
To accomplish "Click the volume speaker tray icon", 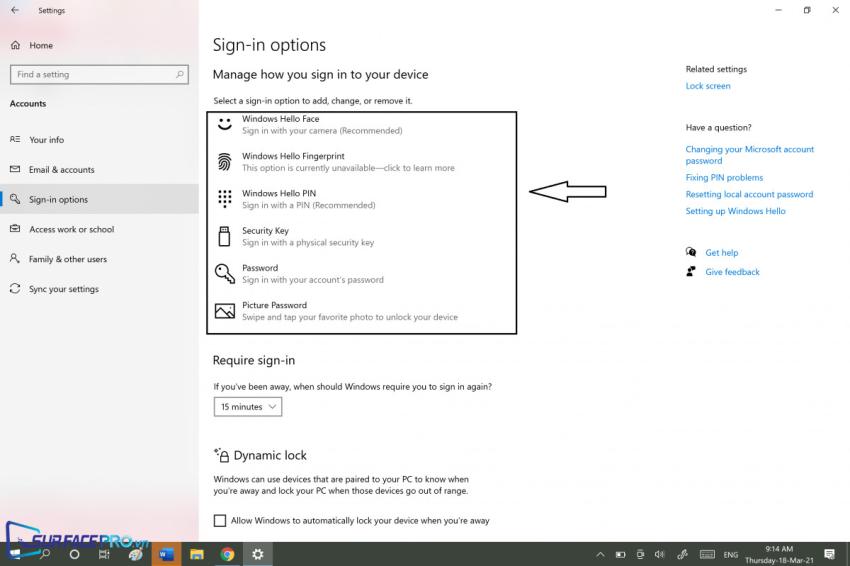I will [659, 555].
